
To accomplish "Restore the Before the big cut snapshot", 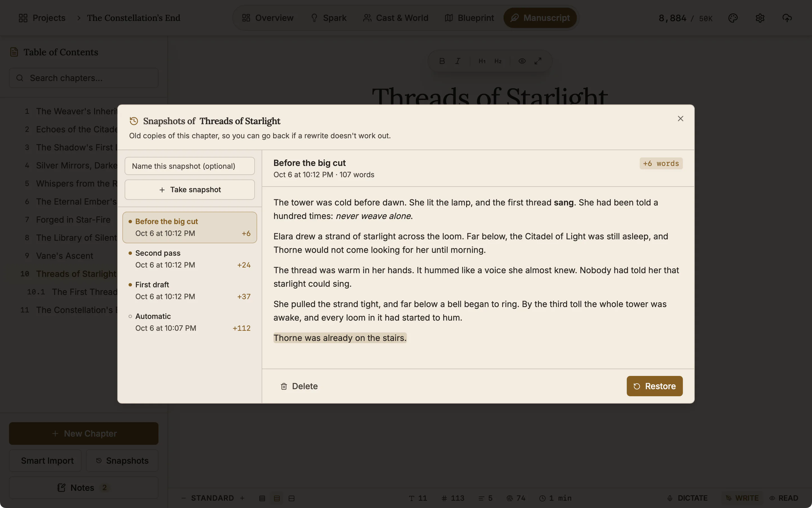I will point(654,386).
